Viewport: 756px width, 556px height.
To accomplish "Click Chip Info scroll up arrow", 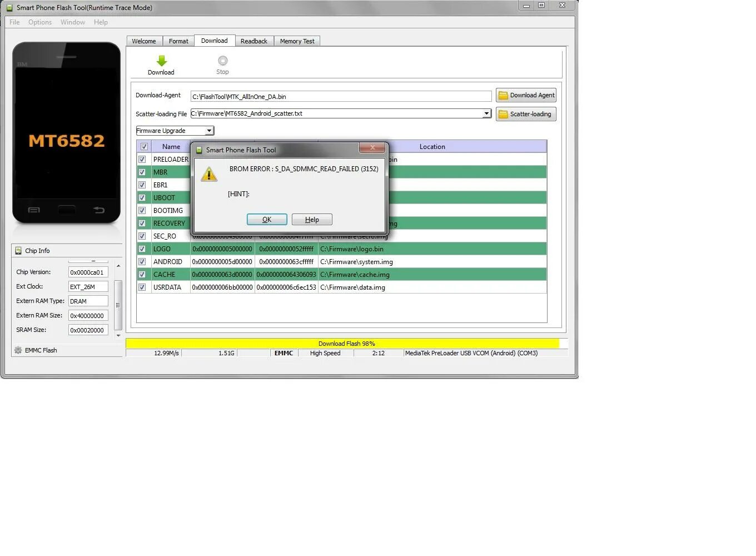I will tap(118, 266).
